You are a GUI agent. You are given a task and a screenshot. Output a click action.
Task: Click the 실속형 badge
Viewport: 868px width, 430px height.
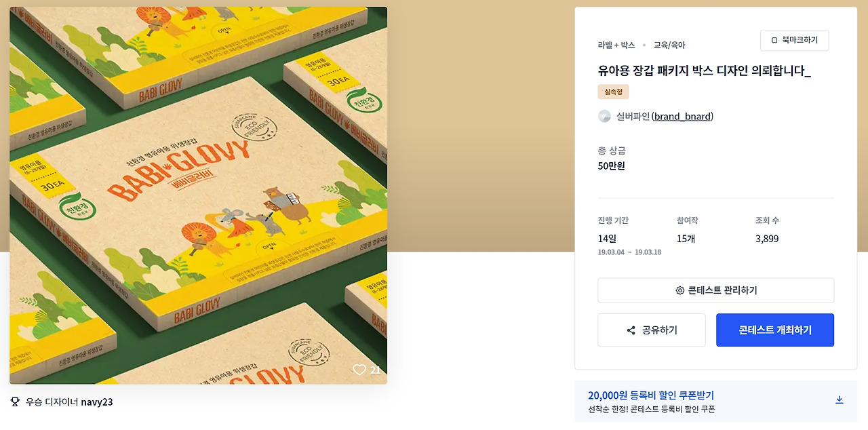pyautogui.click(x=613, y=92)
